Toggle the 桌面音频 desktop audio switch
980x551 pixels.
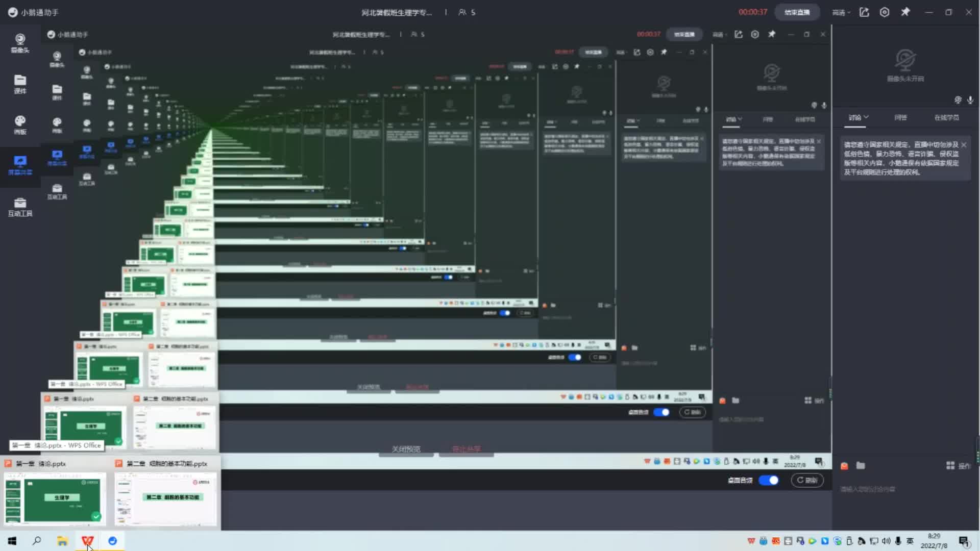point(768,480)
